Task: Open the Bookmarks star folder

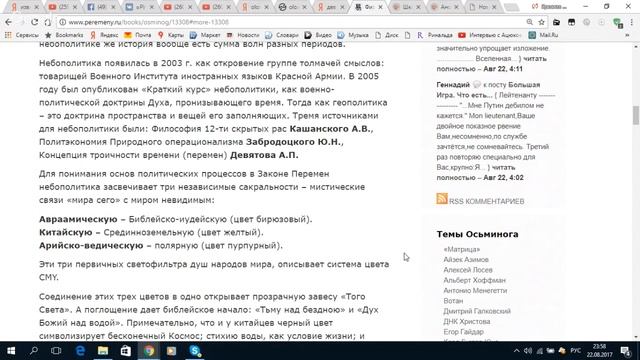Action: 64,35
